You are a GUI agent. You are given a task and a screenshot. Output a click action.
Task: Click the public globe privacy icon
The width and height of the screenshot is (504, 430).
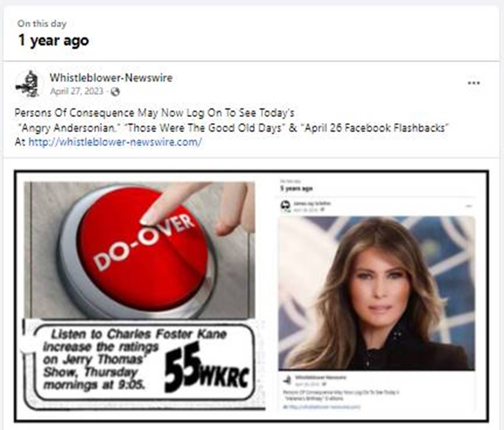point(115,92)
